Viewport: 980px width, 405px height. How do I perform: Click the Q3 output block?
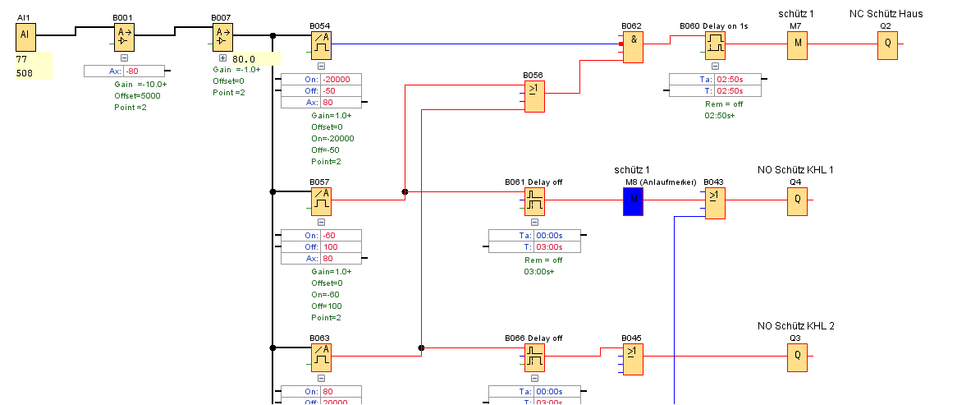(796, 357)
